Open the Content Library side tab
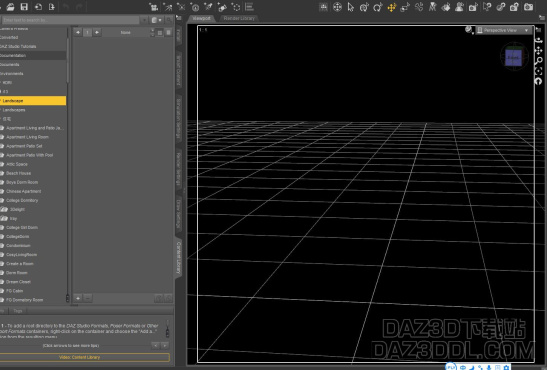Image resolution: width=547 pixels, height=370 pixels. (179, 257)
